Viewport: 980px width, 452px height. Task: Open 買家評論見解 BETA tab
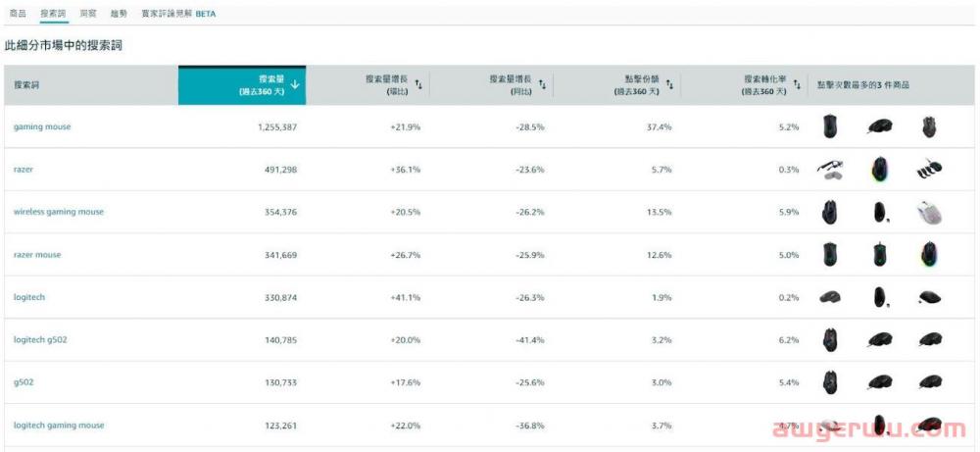pyautogui.click(x=178, y=13)
